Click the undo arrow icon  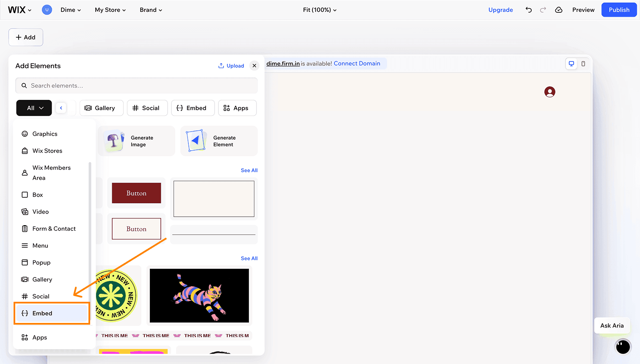pyautogui.click(x=529, y=10)
